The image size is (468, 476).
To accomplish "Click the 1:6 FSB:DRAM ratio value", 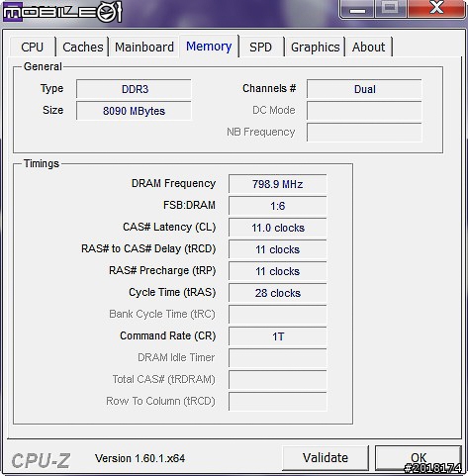I will pos(278,206).
